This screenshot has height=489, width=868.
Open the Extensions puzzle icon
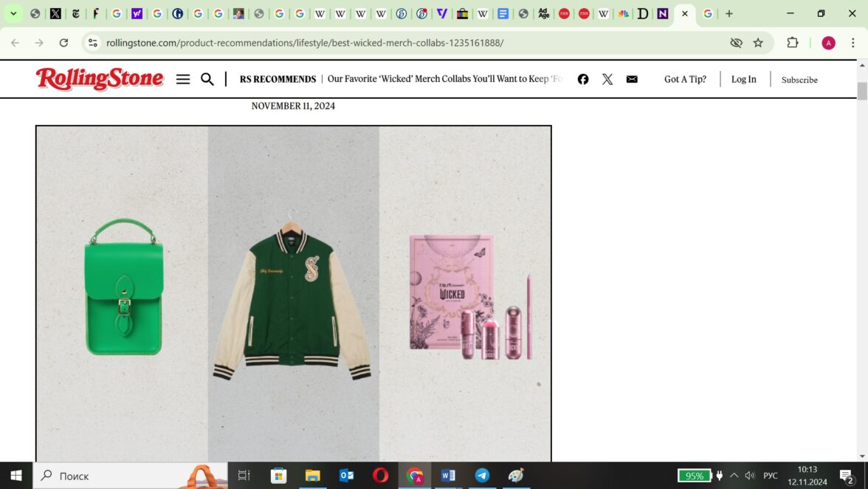[793, 43]
